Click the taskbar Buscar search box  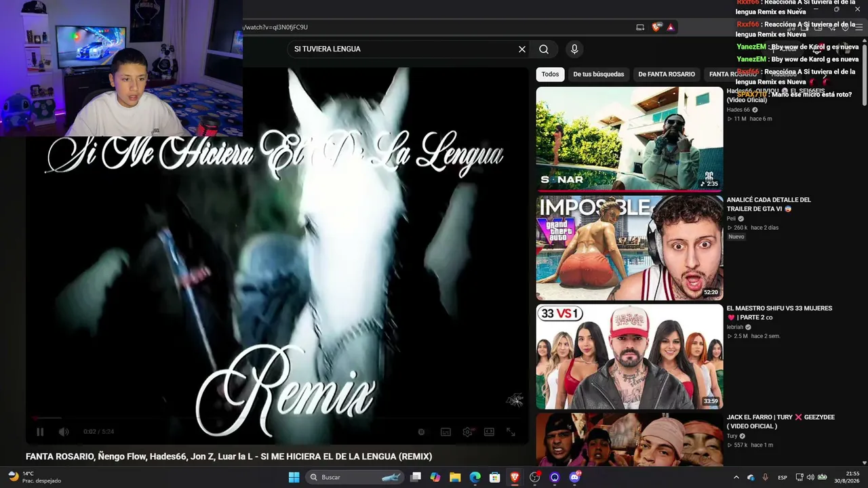coord(355,477)
